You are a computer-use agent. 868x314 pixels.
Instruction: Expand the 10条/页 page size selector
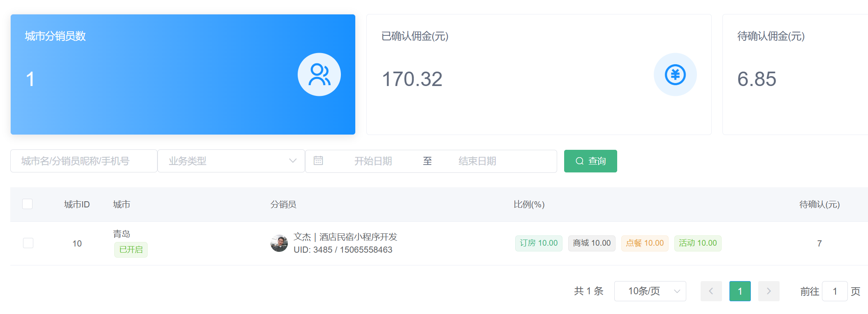click(x=650, y=291)
